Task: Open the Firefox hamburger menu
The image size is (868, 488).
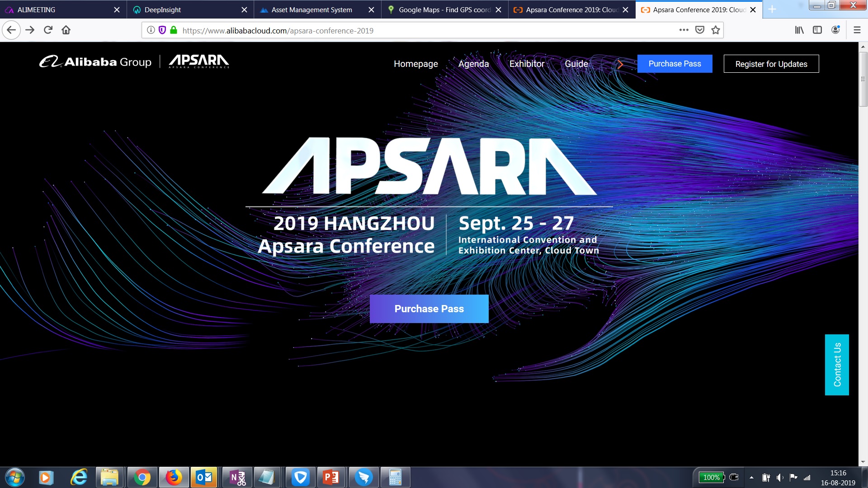Action: click(857, 30)
